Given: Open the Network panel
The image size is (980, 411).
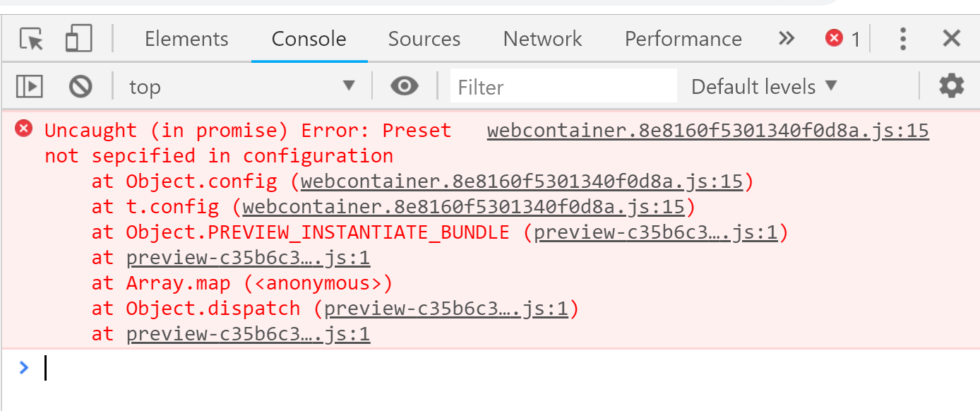Looking at the screenshot, I should [x=542, y=39].
